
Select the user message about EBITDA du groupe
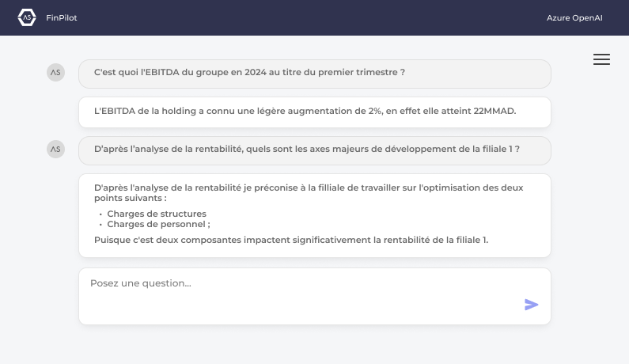[x=315, y=74]
